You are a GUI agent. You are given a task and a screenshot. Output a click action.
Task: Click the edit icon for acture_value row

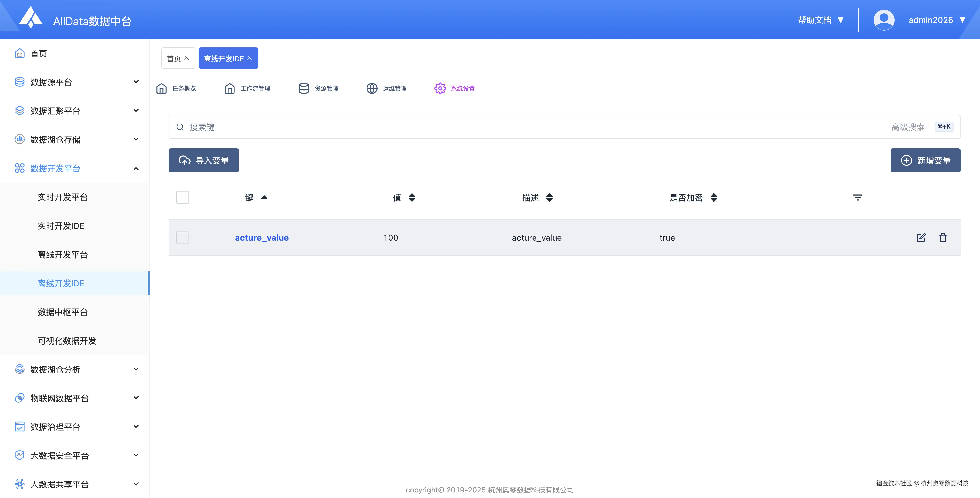(x=921, y=238)
